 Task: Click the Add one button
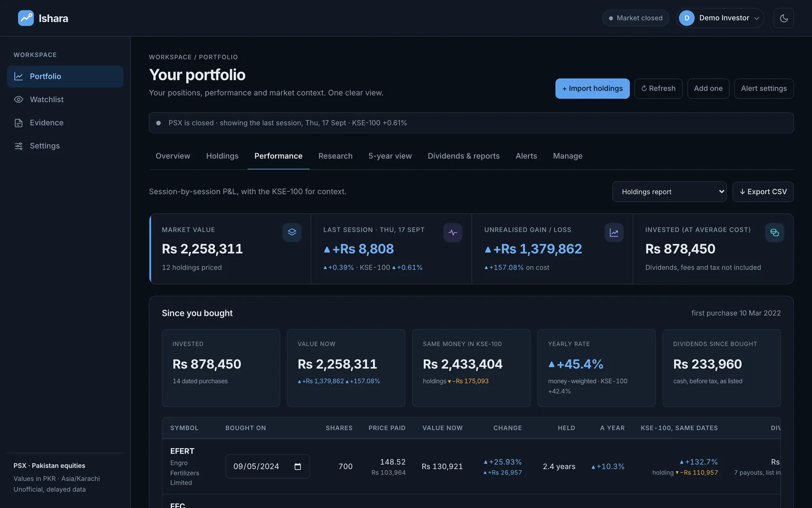pos(708,88)
